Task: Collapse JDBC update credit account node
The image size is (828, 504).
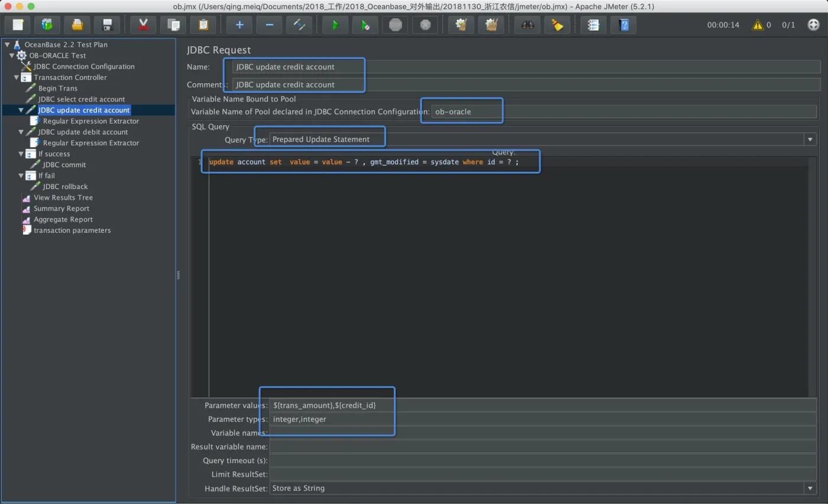Action: (21, 110)
